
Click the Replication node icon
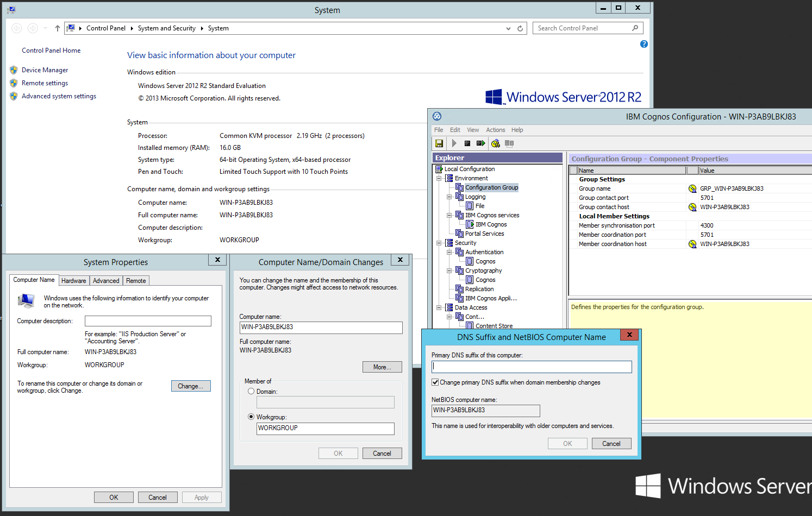coord(460,289)
